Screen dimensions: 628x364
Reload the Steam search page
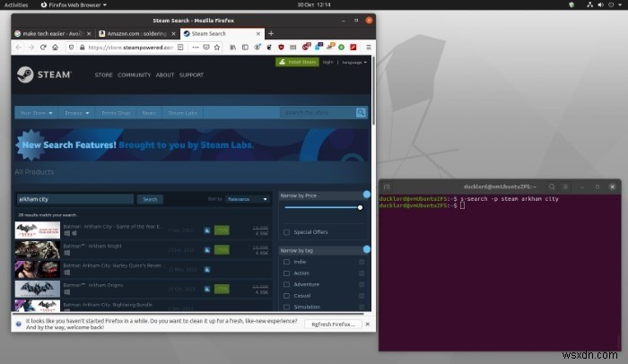coord(43,48)
